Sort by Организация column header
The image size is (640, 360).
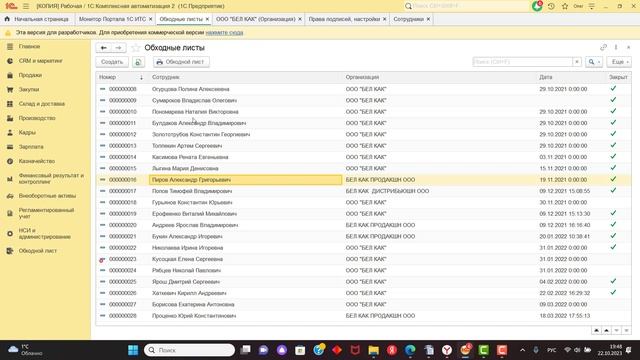click(x=439, y=77)
